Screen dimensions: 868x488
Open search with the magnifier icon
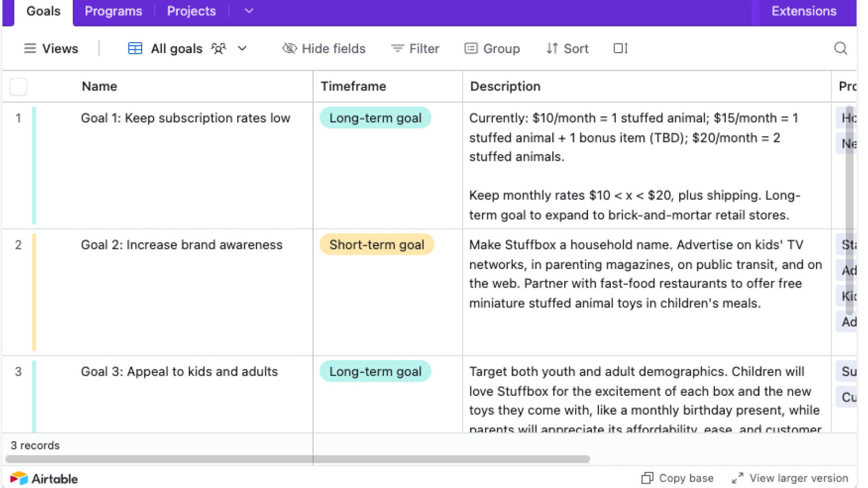click(840, 48)
